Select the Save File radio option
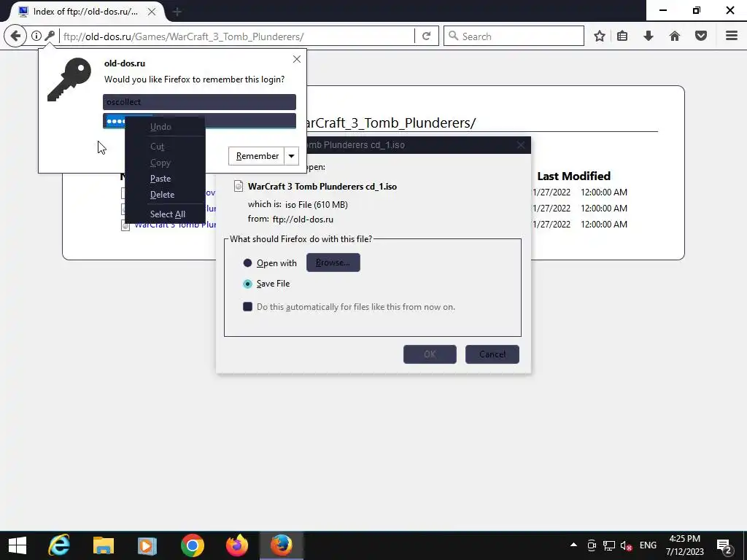This screenshot has height=560, width=747. coord(247,284)
